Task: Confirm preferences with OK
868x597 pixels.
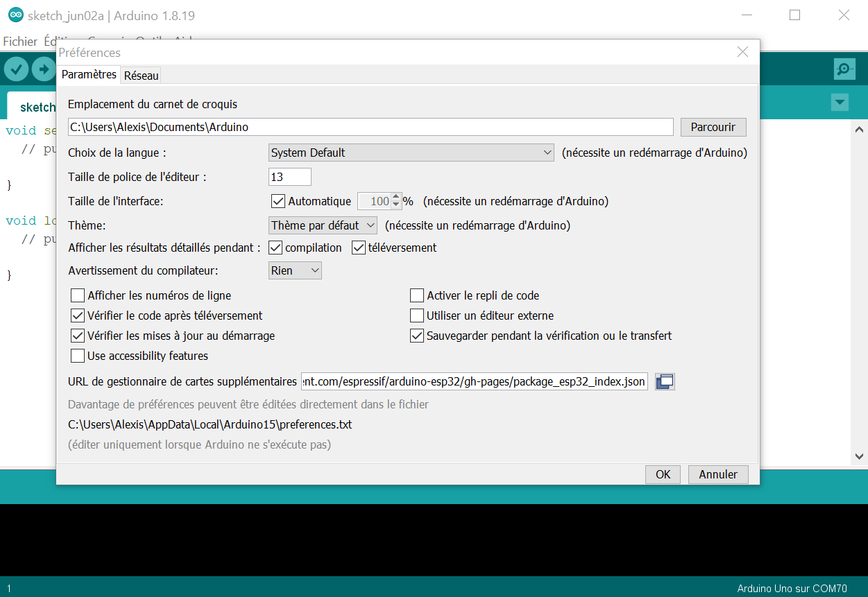Action: (x=663, y=474)
